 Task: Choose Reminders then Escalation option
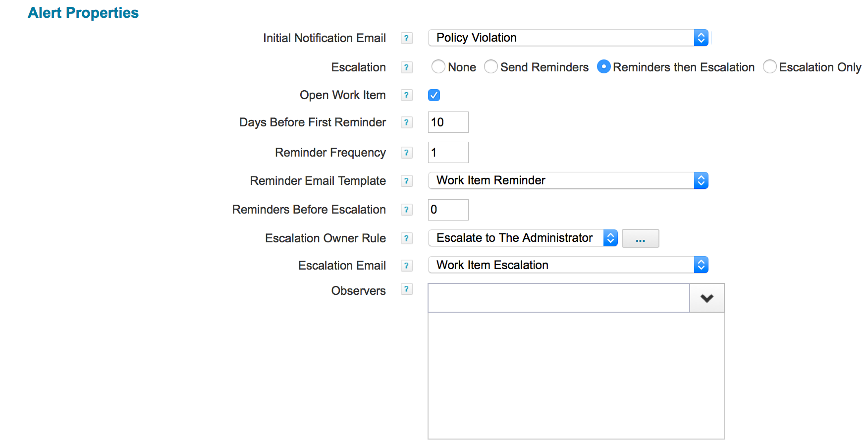(603, 67)
